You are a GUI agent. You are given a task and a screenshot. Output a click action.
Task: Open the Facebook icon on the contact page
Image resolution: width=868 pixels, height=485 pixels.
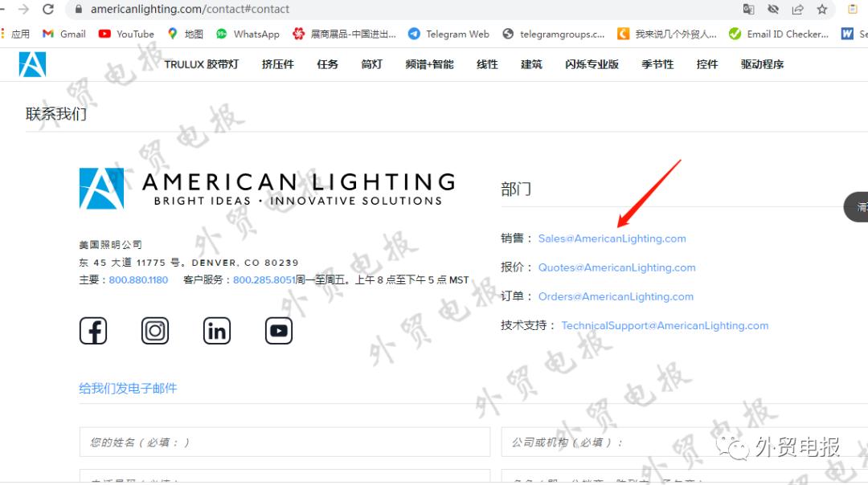(x=92, y=330)
